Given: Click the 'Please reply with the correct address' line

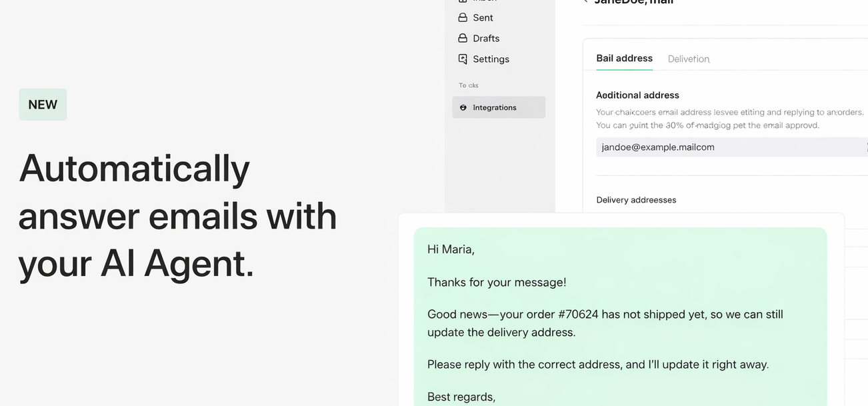Looking at the screenshot, I should click(x=597, y=365).
